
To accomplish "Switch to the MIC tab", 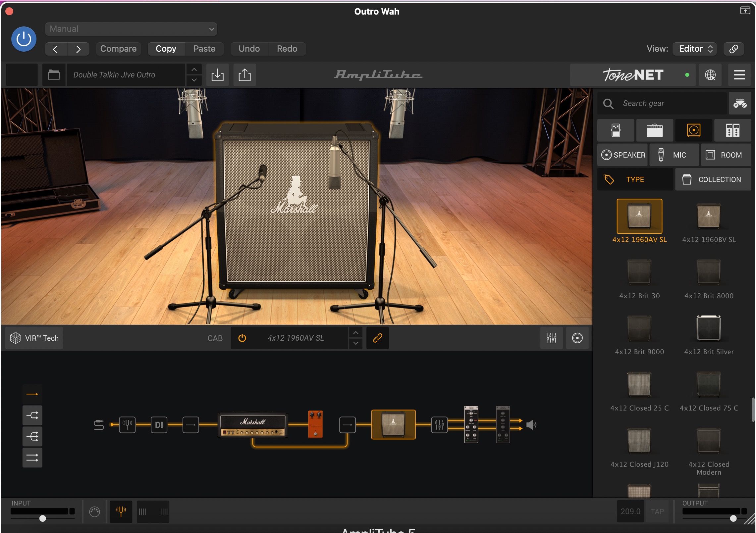I will (674, 155).
